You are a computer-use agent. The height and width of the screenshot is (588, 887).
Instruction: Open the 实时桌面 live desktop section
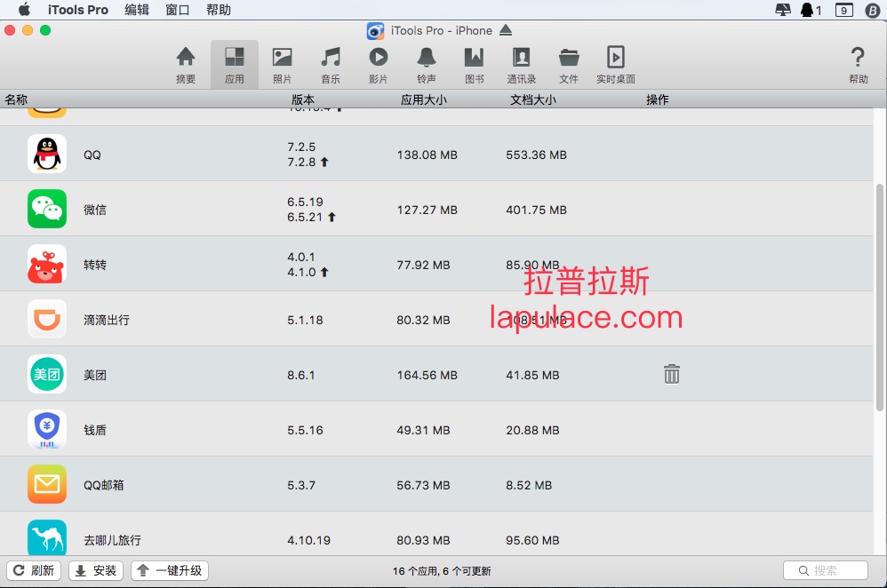point(616,65)
